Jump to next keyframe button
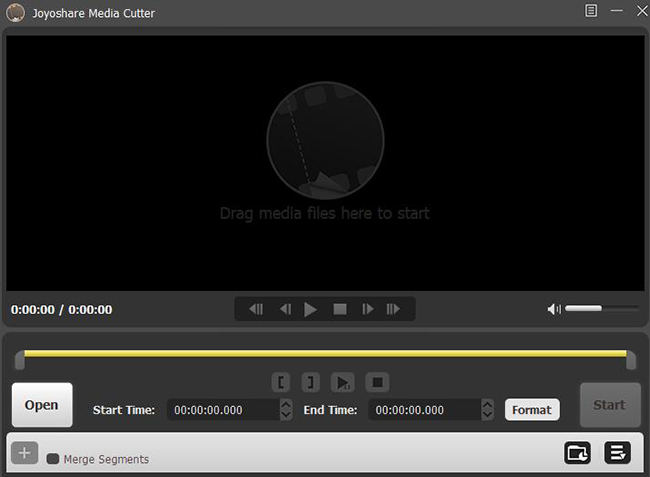650x477 pixels. click(393, 309)
